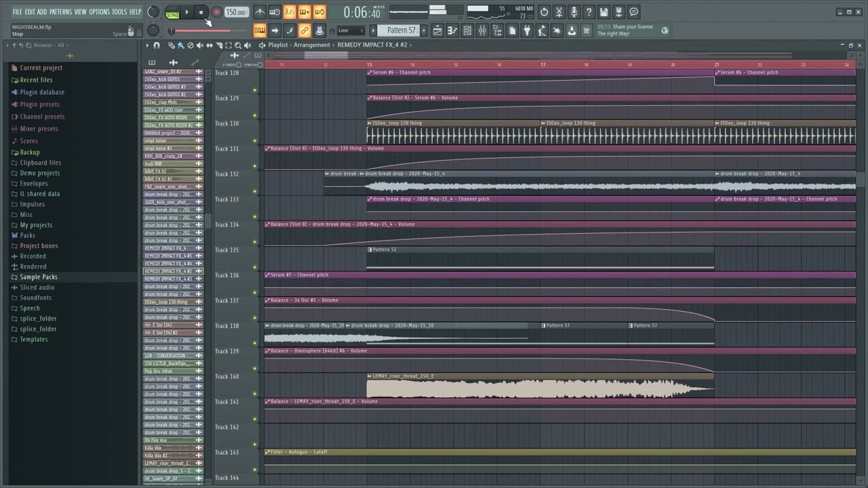Open the OPTIONS menu
Image resolution: width=868 pixels, height=488 pixels.
click(99, 12)
